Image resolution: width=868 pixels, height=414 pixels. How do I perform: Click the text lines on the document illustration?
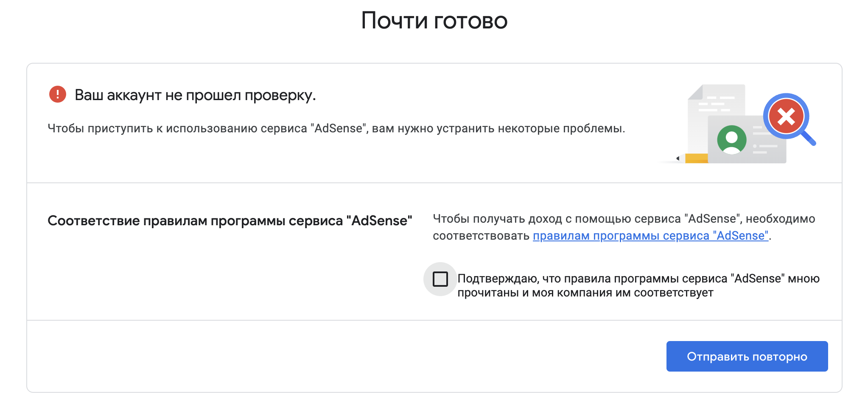point(717,104)
